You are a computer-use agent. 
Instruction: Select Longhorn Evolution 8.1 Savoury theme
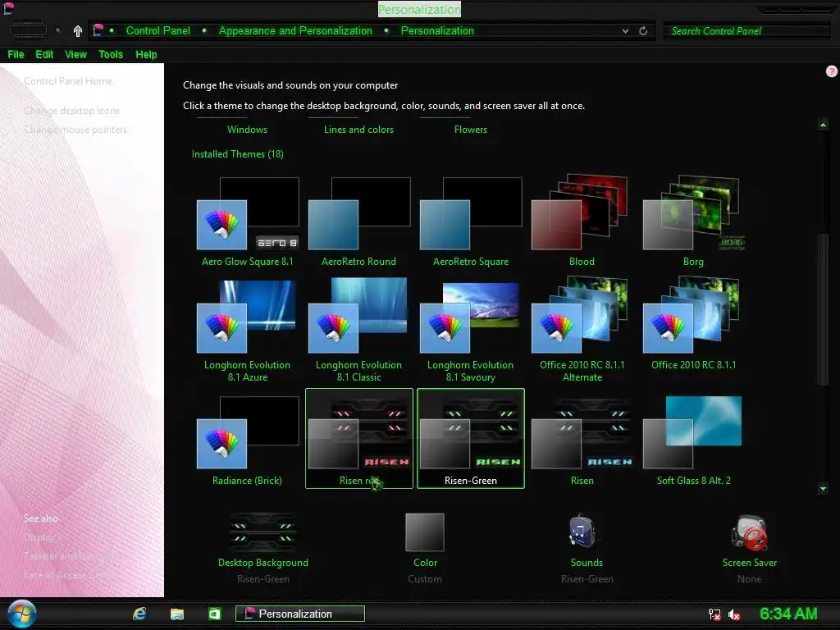[471, 330]
